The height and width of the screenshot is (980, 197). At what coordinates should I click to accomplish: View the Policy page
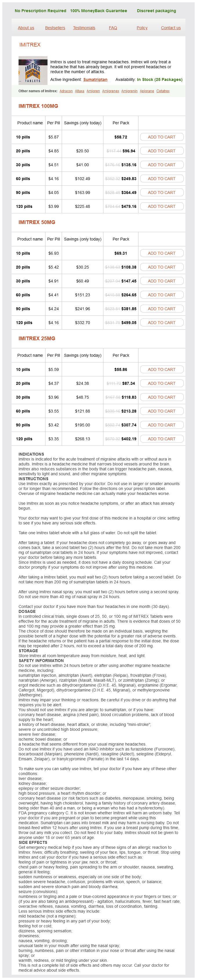click(142, 28)
